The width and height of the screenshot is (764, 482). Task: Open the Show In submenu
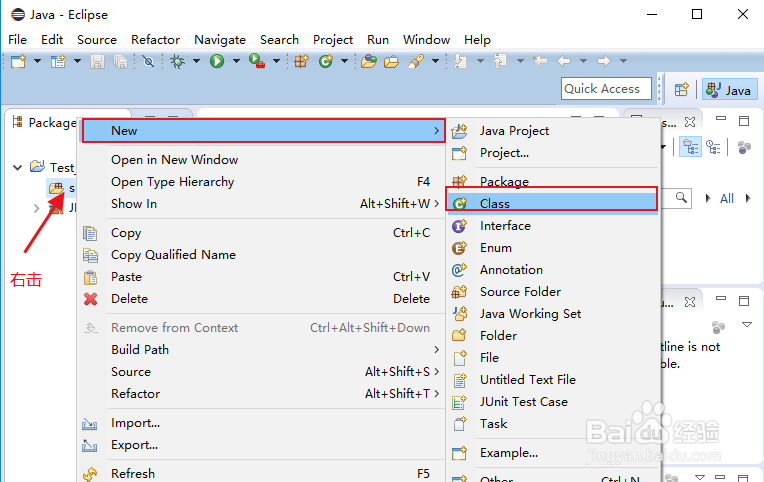tap(263, 204)
